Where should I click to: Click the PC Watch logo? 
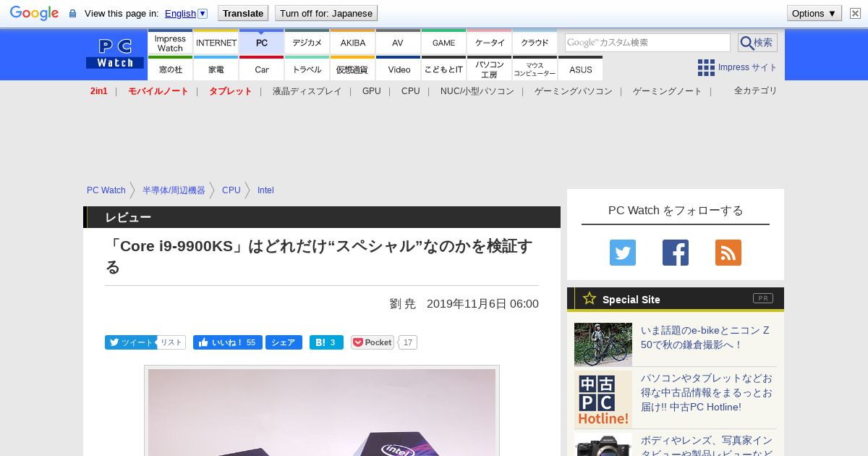115,53
